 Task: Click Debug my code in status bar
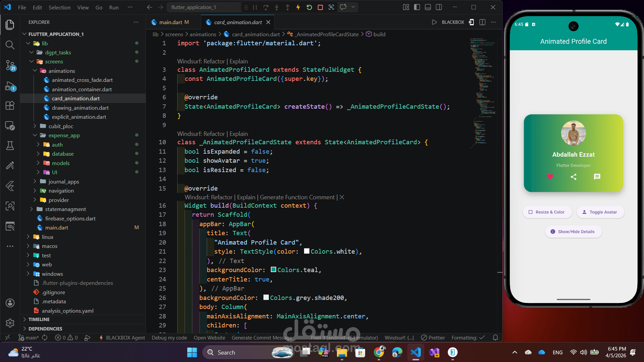169,338
